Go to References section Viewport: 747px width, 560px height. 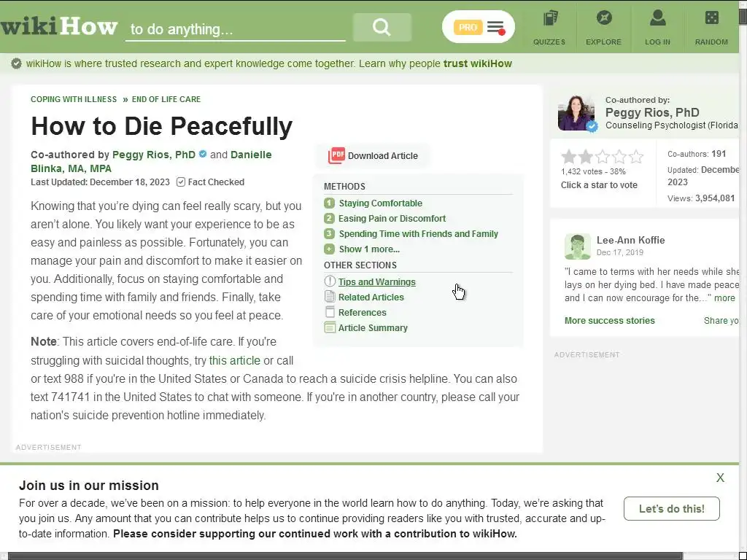tap(362, 312)
